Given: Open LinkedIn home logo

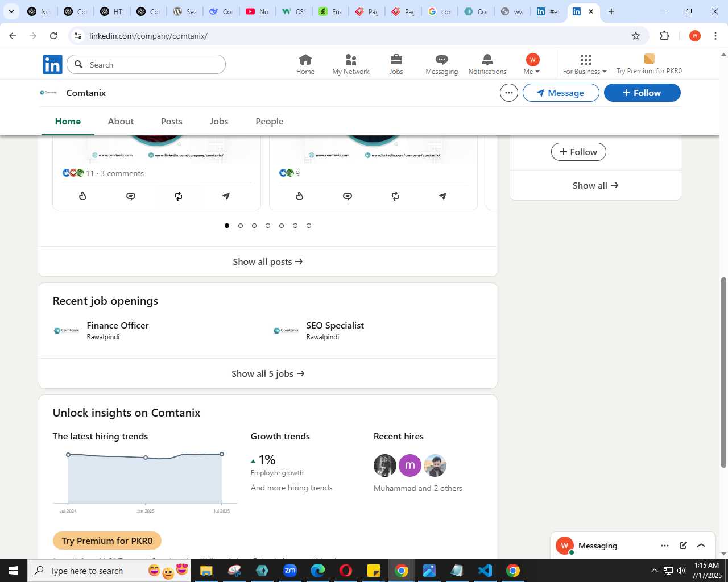Looking at the screenshot, I should pos(52,65).
